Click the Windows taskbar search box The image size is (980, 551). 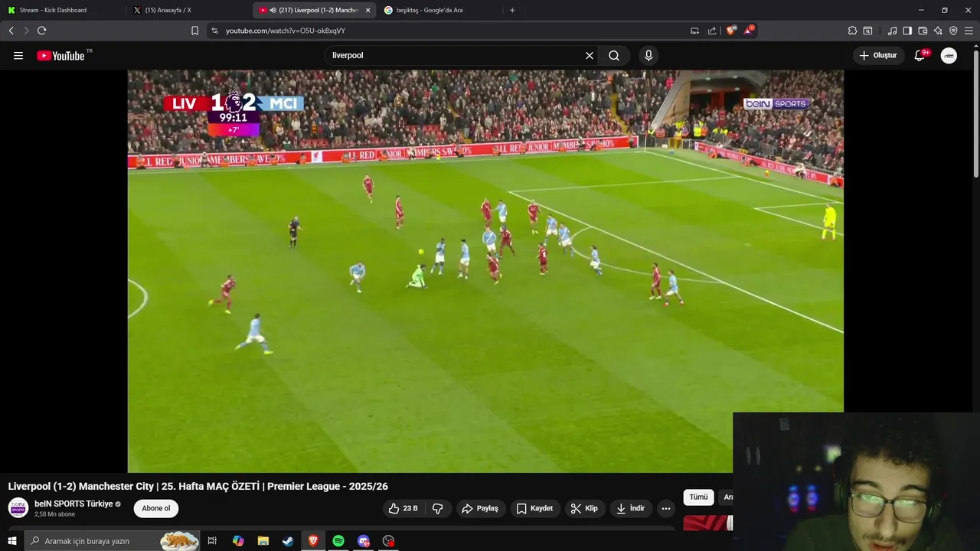[113, 541]
